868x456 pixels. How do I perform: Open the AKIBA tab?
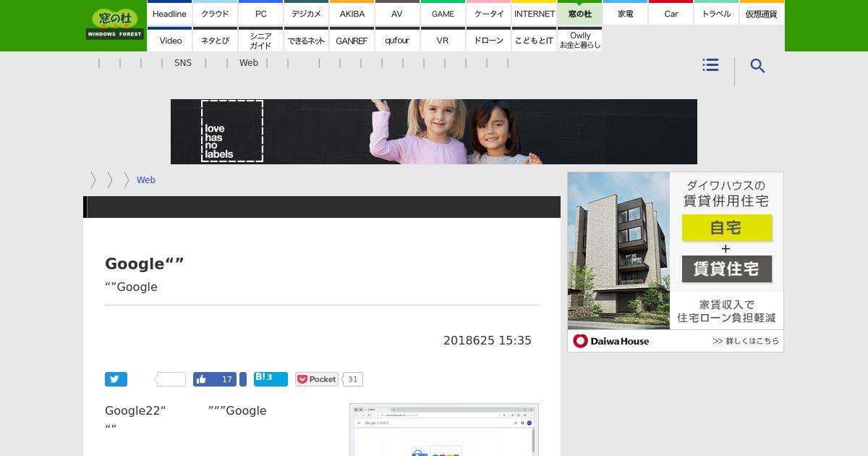click(x=352, y=13)
